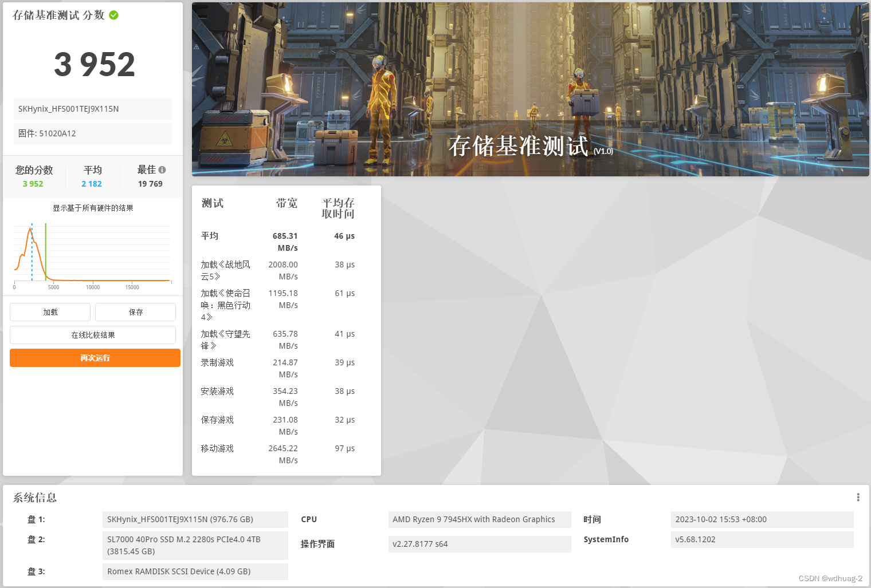The image size is (871, 588).
Task: Click the 安装游戏 row label
Action: coord(217,391)
